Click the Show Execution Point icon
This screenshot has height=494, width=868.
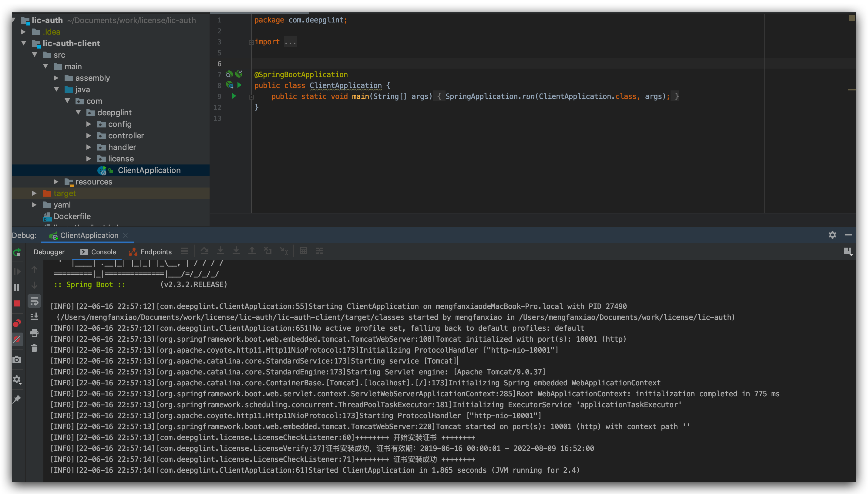click(184, 251)
